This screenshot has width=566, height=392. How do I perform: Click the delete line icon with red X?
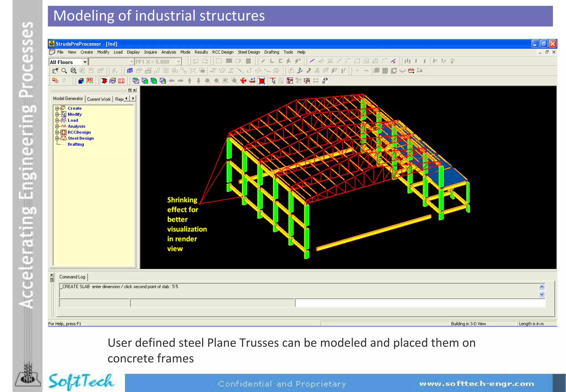click(x=393, y=61)
